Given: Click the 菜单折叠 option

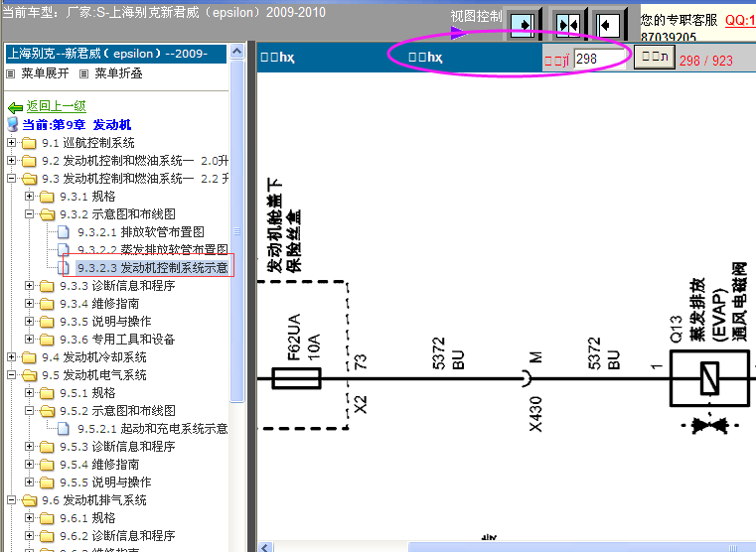Looking at the screenshot, I should 118,73.
